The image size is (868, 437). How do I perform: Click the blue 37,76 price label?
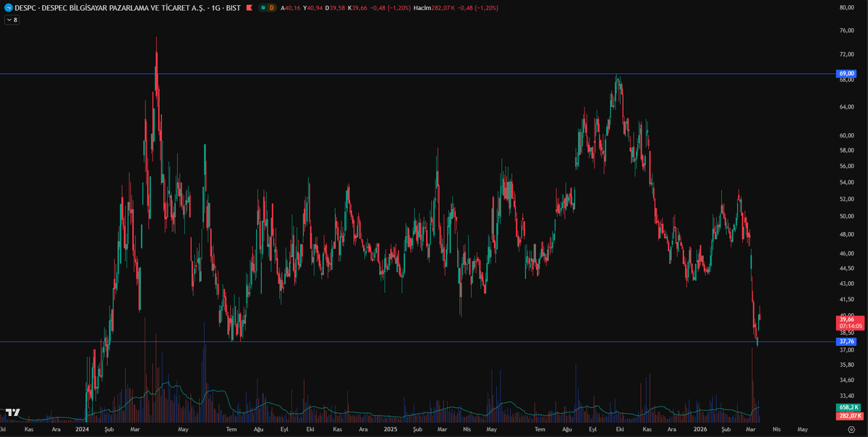pos(846,341)
